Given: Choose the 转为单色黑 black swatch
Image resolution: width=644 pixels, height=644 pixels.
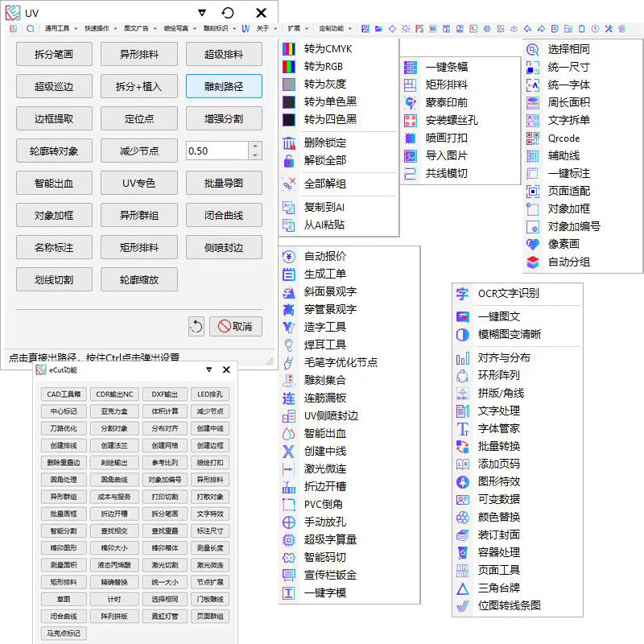Looking at the screenshot, I should 289,102.
